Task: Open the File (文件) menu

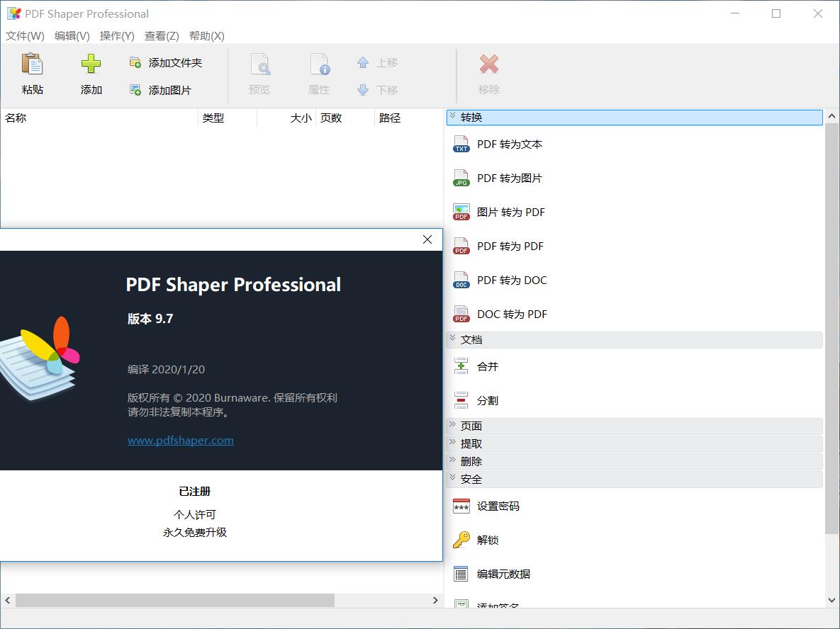Action: [x=25, y=36]
